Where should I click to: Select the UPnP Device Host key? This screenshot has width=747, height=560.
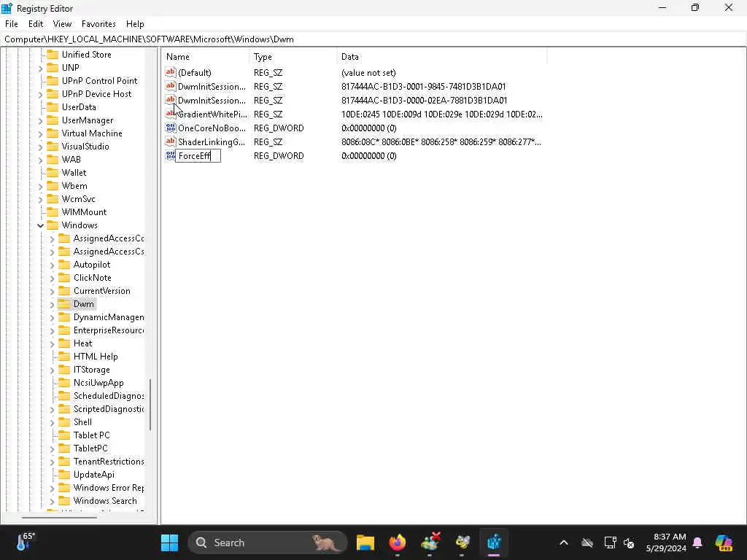pos(97,94)
